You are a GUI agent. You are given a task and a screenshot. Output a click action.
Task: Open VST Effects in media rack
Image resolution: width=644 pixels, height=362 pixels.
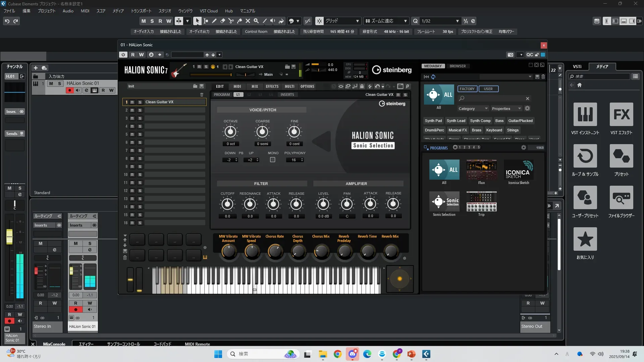621,115
